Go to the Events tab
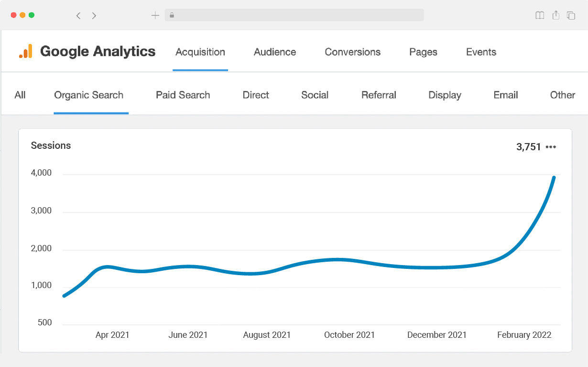 (481, 52)
